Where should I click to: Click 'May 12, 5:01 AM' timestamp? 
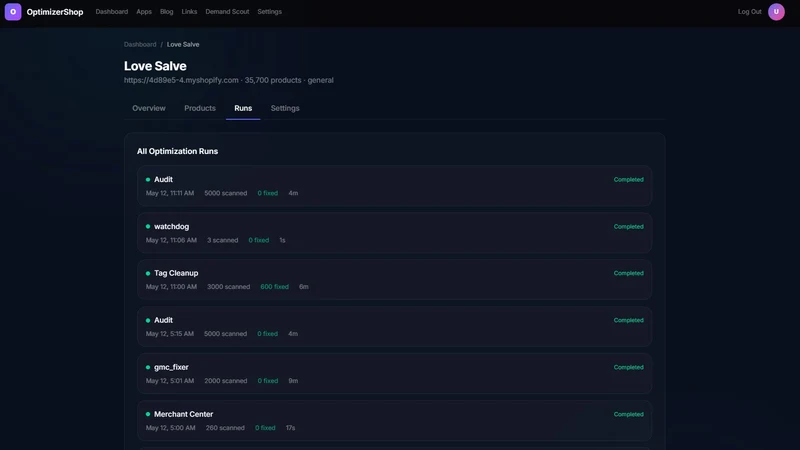coord(170,381)
